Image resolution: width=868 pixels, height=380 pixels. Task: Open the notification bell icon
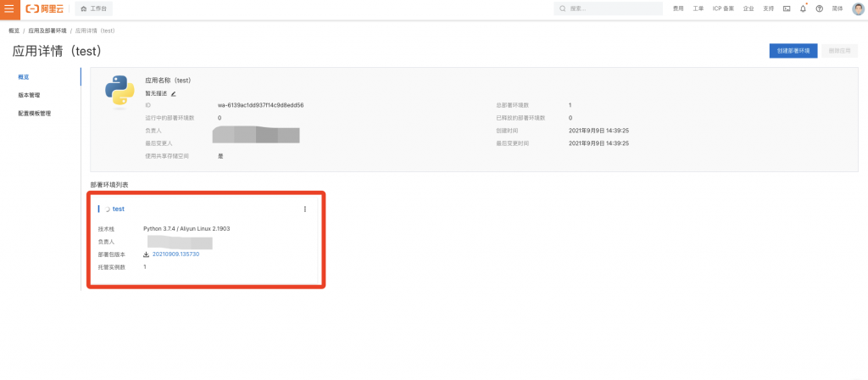[x=804, y=8]
